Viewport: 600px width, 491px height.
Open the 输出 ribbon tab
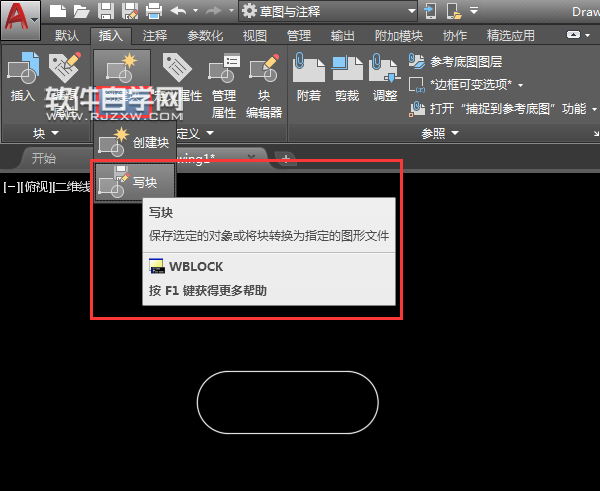tap(343, 36)
